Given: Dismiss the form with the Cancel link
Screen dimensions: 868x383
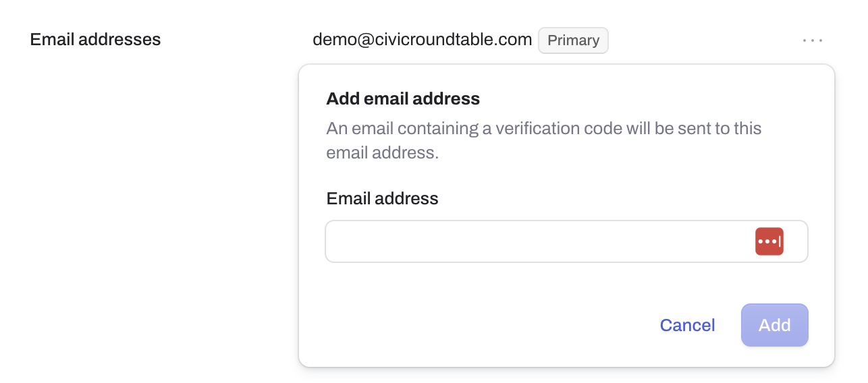Looking at the screenshot, I should tap(687, 325).
